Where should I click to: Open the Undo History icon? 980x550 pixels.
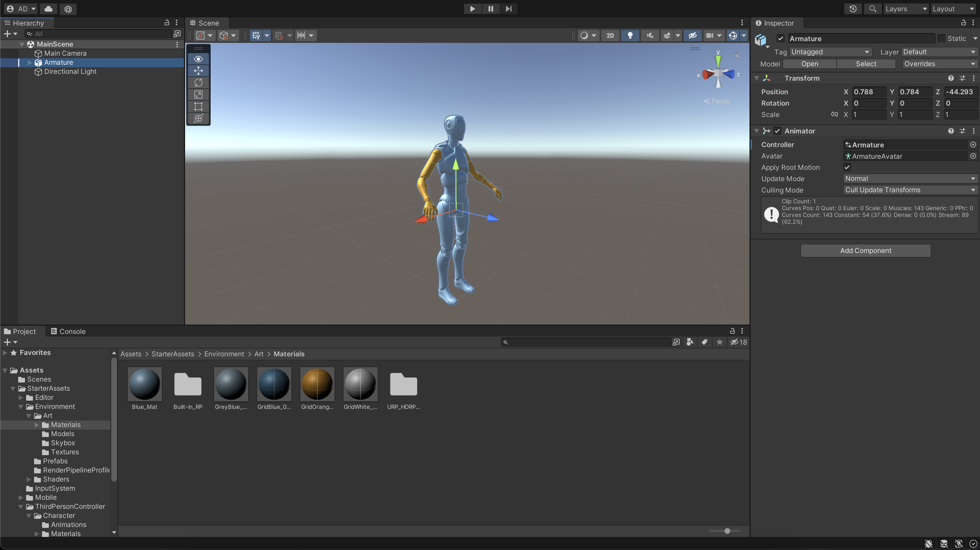tap(853, 9)
